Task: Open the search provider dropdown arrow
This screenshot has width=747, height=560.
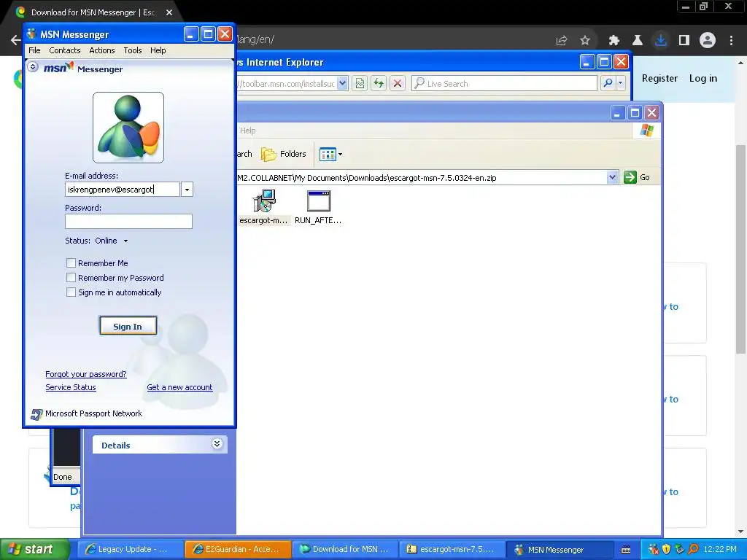Action: pos(620,83)
